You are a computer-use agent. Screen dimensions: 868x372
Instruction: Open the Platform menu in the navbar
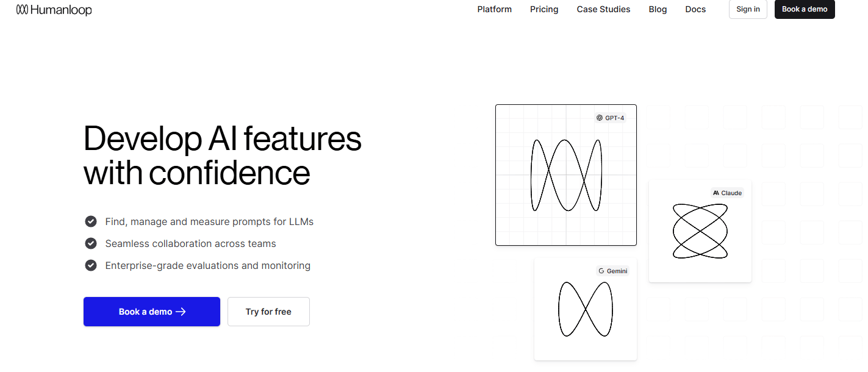click(494, 9)
